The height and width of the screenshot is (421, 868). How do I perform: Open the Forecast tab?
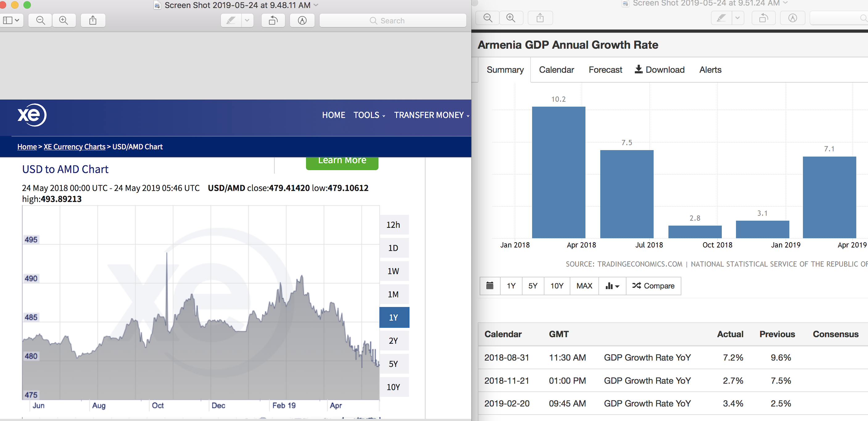pos(605,70)
